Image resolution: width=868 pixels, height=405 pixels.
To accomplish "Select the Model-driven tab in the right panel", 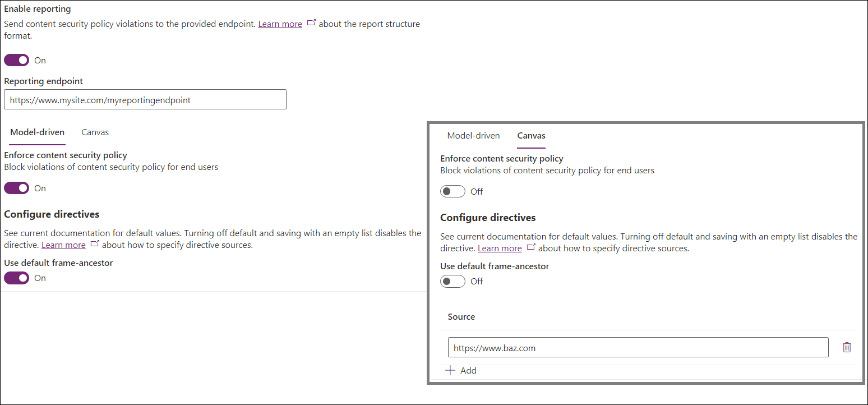I will coord(473,135).
